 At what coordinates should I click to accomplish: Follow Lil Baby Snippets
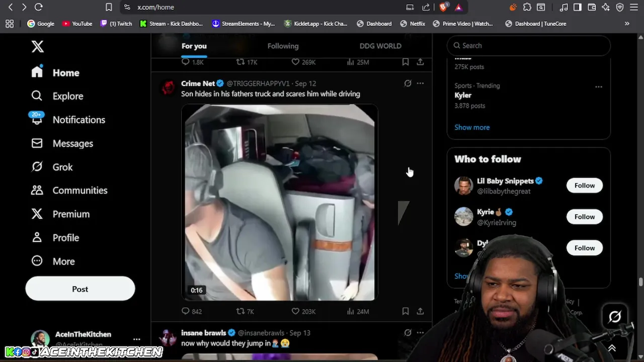tap(585, 186)
